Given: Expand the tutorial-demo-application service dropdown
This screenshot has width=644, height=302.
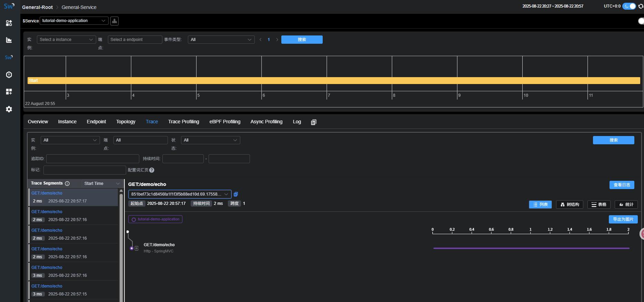Looking at the screenshot, I should pyautogui.click(x=74, y=21).
